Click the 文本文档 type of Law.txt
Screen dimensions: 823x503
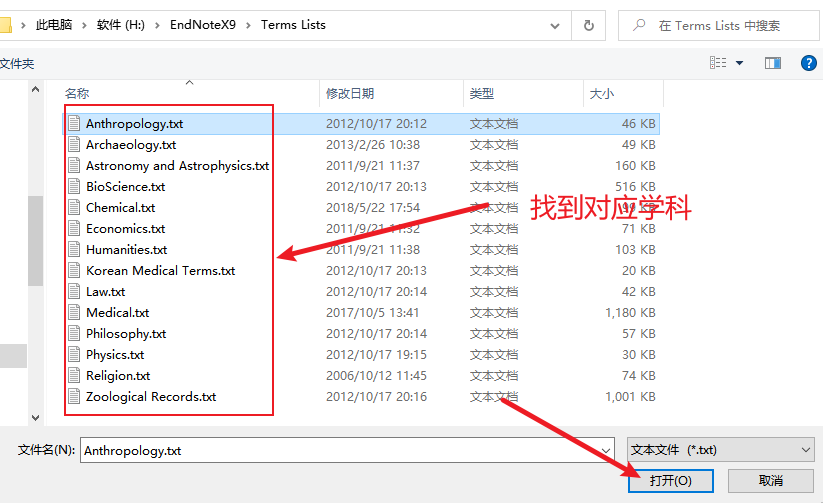(x=493, y=291)
